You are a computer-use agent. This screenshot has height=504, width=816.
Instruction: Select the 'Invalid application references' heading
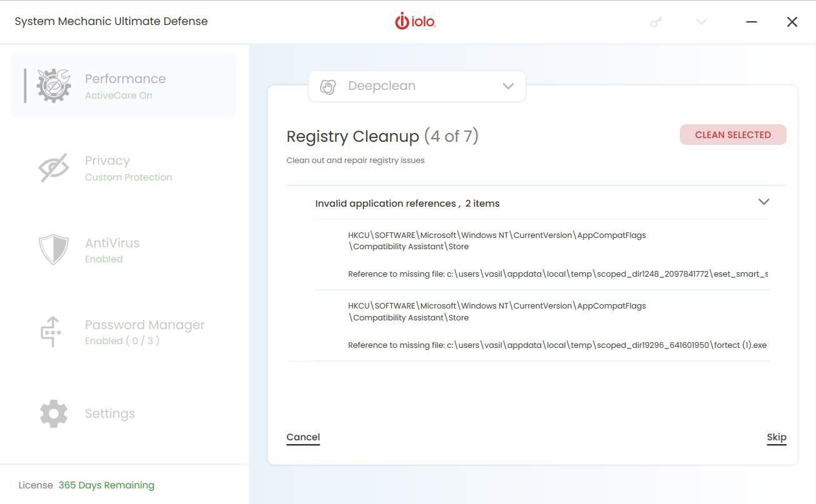click(407, 204)
